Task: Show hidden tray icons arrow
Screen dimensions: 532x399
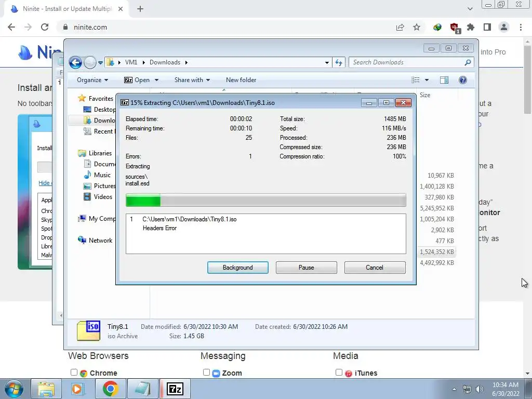Action: pyautogui.click(x=454, y=389)
